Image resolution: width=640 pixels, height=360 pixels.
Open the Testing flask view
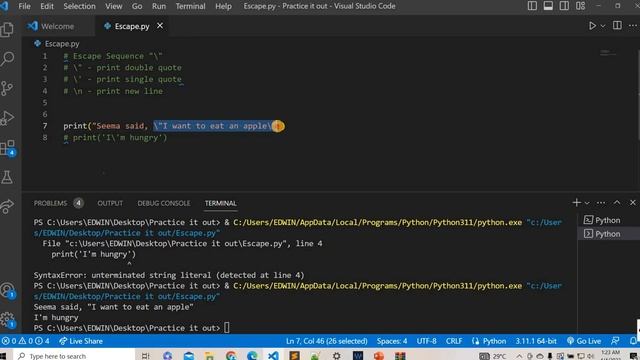click(7, 177)
